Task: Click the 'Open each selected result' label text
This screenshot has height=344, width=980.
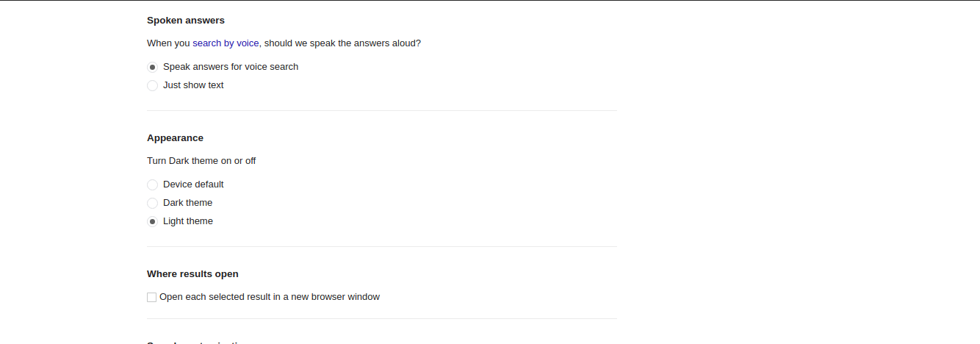Action: coord(270,297)
